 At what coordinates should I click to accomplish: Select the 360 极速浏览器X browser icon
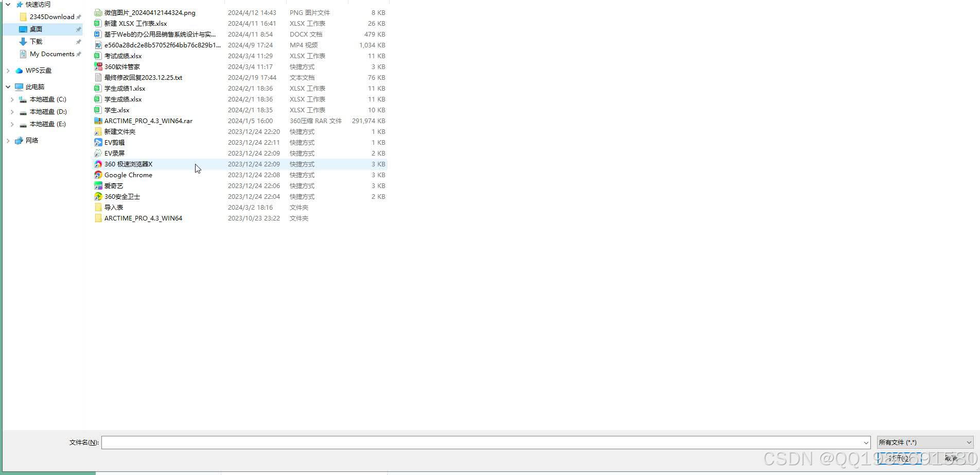tap(98, 164)
